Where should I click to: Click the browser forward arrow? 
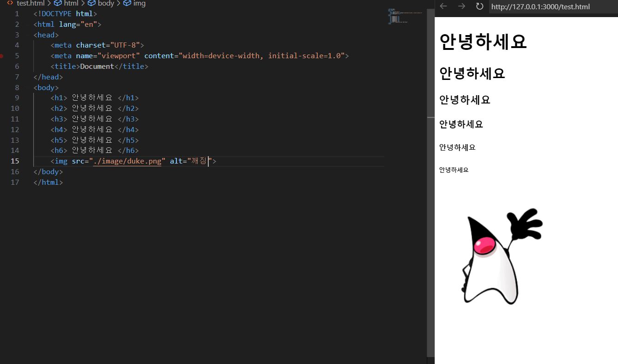461,6
